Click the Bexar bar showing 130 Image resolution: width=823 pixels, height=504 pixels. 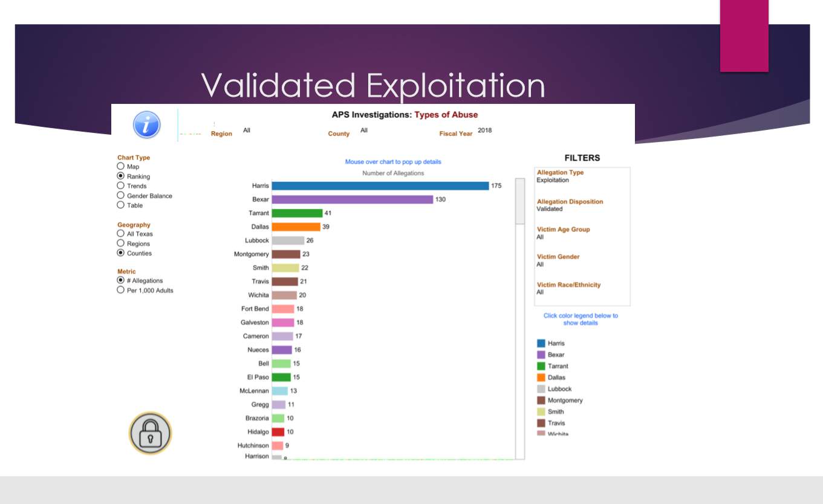(x=352, y=199)
